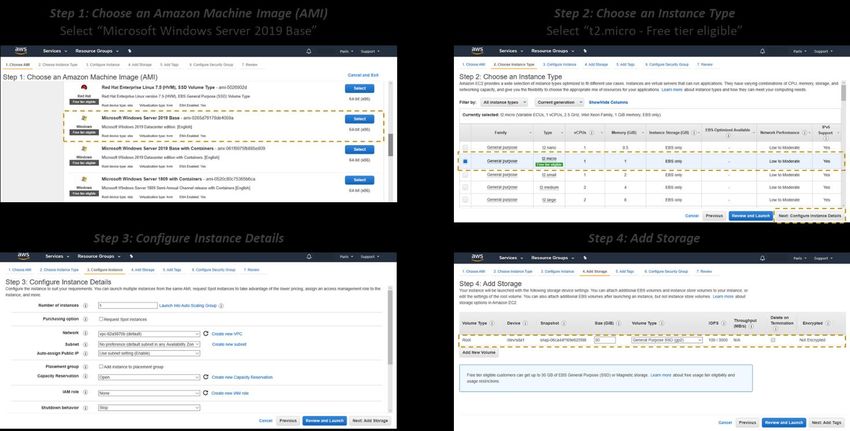Image resolution: width=850 pixels, height=431 pixels.
Task: Click the scrollbar thumb in Step 1 AMI list
Action: tap(391, 145)
